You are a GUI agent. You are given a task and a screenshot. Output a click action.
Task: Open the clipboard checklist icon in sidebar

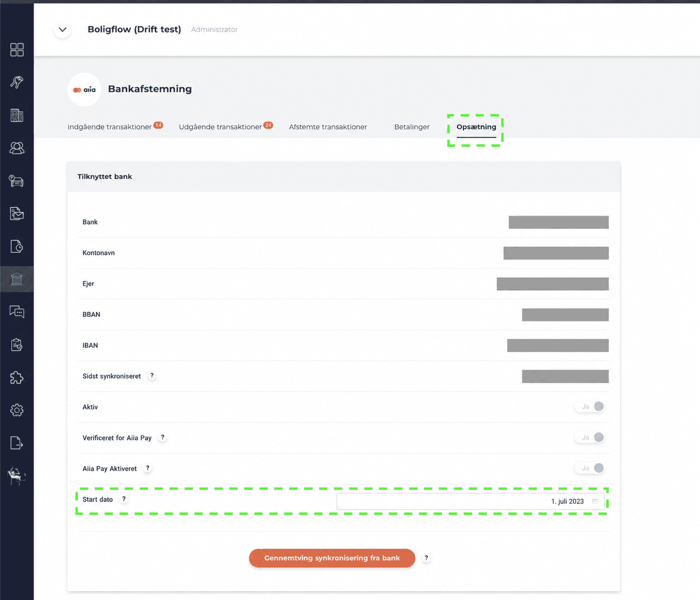(17, 345)
